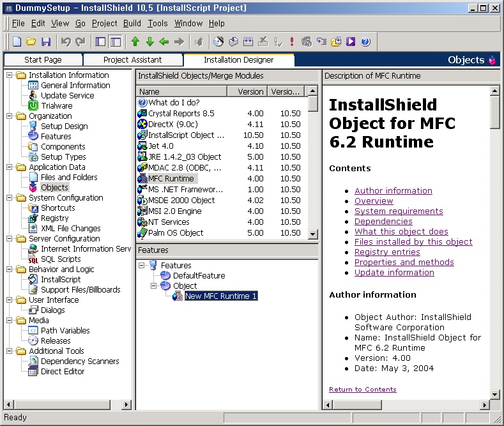Open the Project menu
504x426 pixels.
pos(105,24)
